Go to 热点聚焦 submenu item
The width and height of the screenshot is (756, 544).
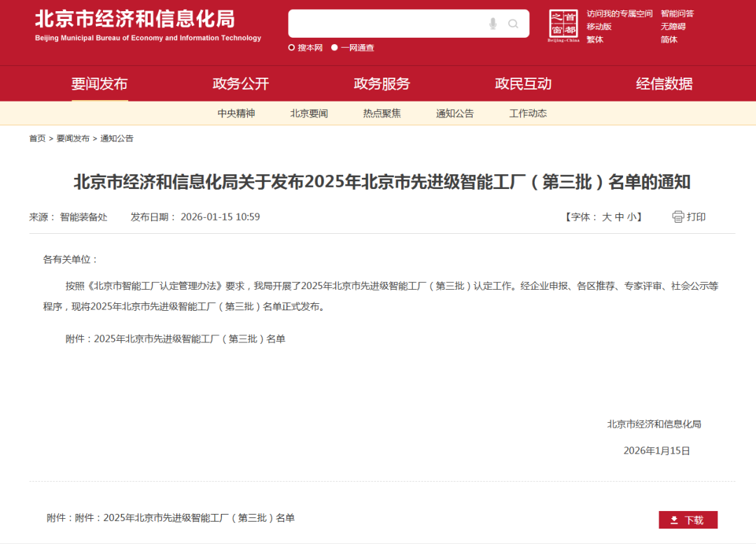pyautogui.click(x=382, y=113)
